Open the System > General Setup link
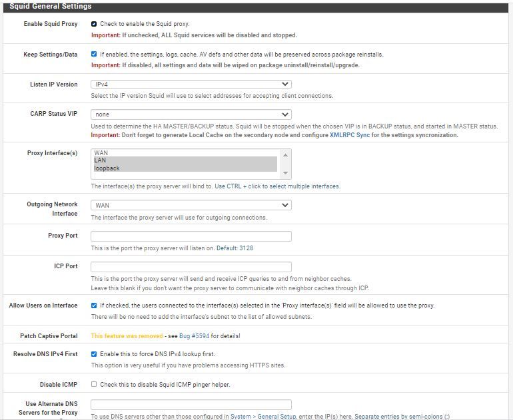Viewport: 513px width, 420px height. click(x=263, y=417)
